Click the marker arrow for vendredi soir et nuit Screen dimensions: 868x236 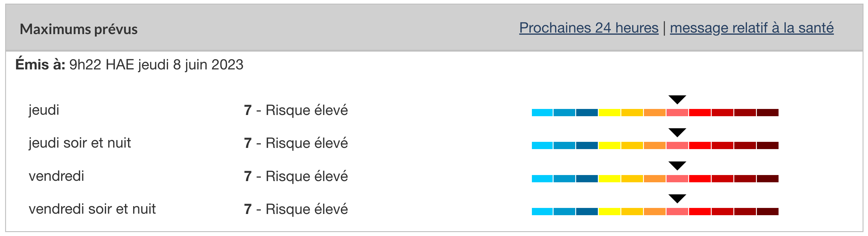677,199
